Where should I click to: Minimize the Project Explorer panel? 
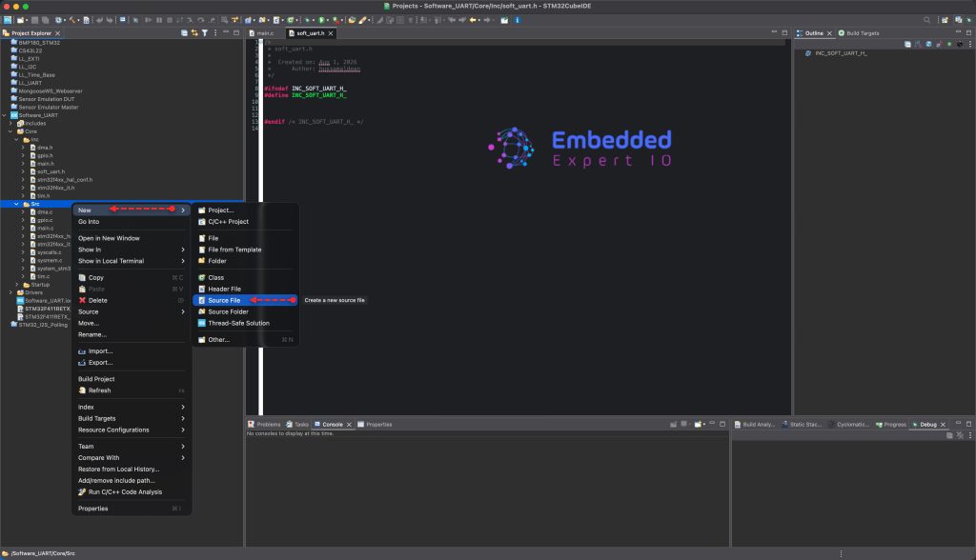coord(225,33)
